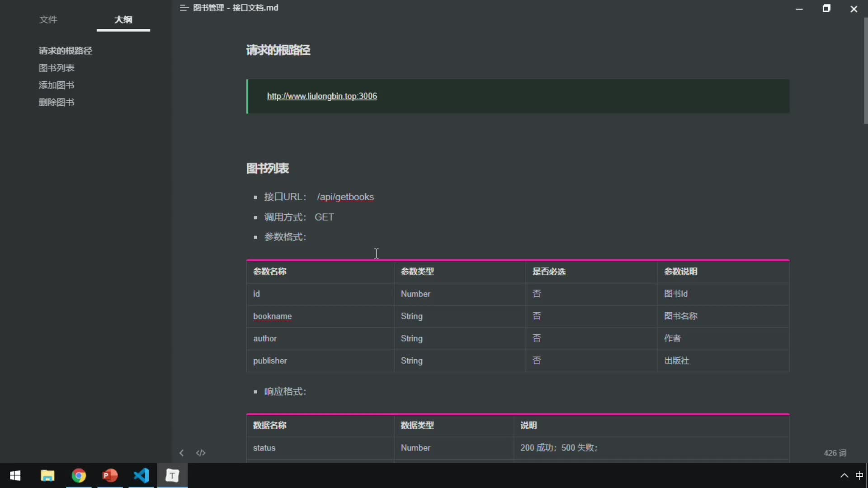Click the 请求的根路径 heading in the document
This screenshot has height=488, width=868.
278,50
